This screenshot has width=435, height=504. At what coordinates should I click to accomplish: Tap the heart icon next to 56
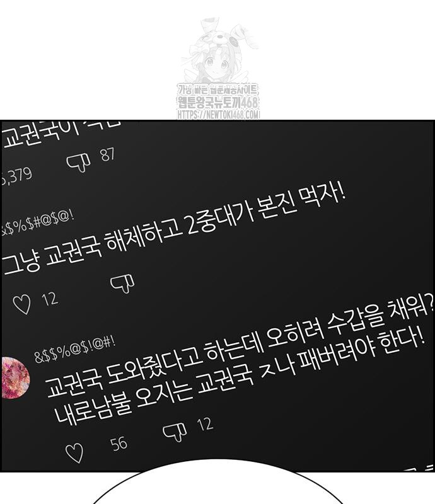click(74, 452)
